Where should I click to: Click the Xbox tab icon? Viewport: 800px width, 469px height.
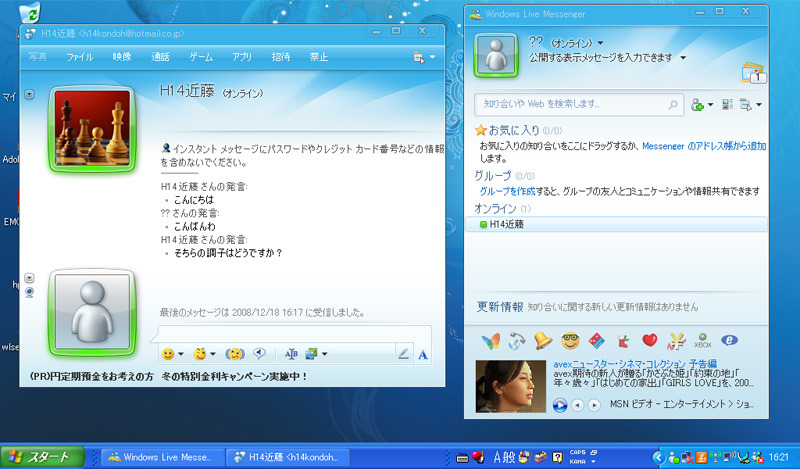pos(703,341)
